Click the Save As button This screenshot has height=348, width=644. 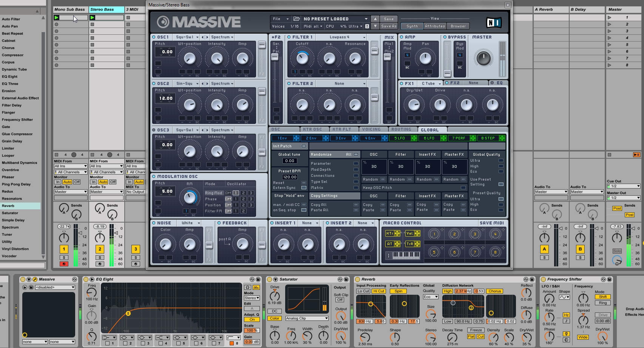tap(389, 26)
